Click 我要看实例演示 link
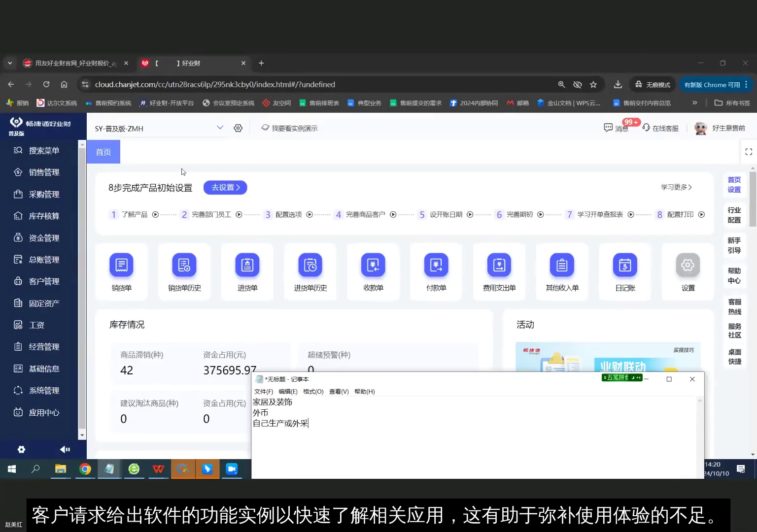The width and height of the screenshot is (757, 532). point(289,128)
